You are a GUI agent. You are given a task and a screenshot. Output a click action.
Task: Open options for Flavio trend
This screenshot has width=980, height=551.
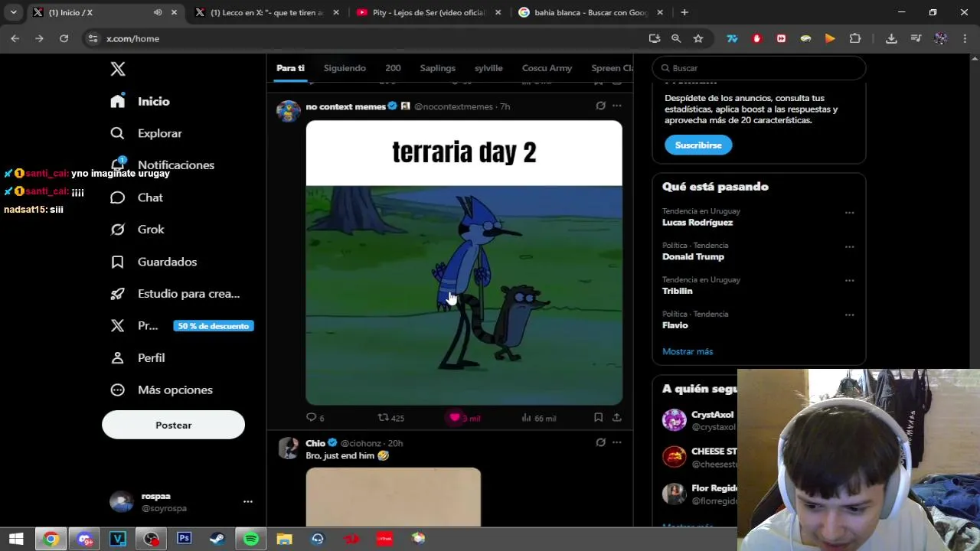849,315
